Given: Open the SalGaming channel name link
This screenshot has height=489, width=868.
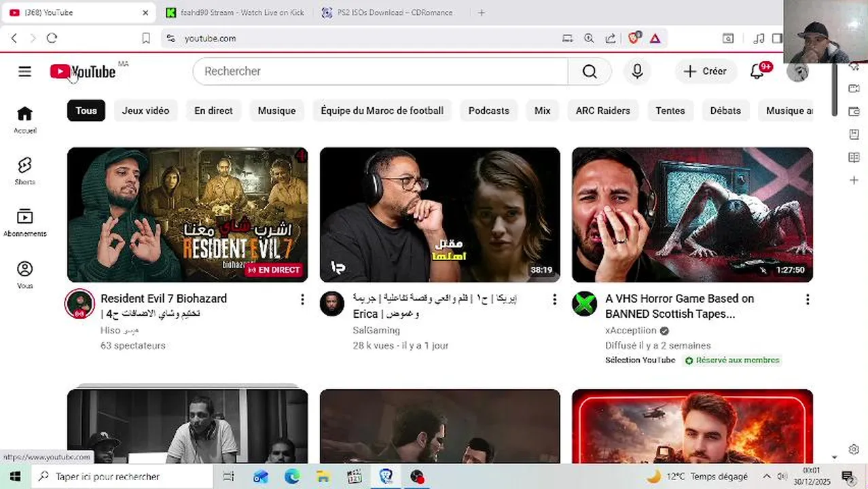Looking at the screenshot, I should point(376,330).
